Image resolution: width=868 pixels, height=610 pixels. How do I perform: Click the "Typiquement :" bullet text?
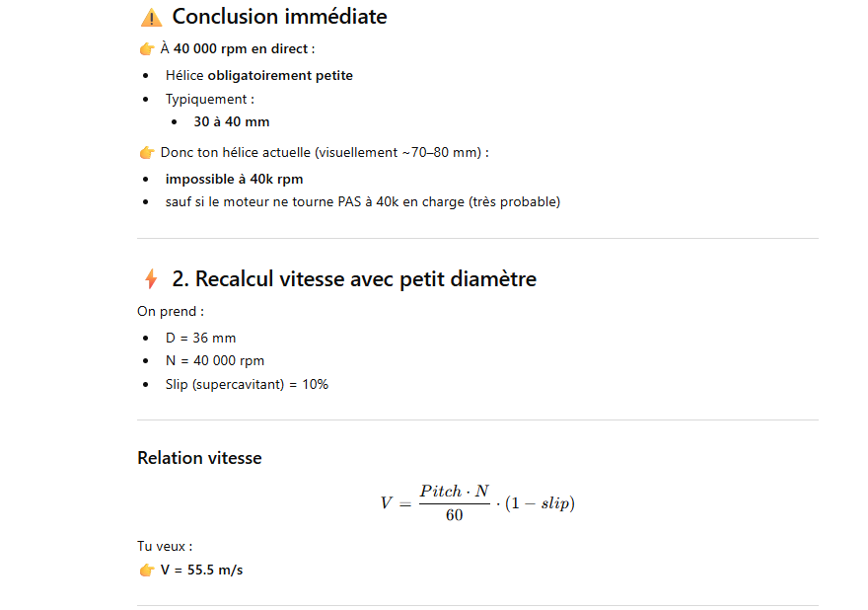click(210, 100)
